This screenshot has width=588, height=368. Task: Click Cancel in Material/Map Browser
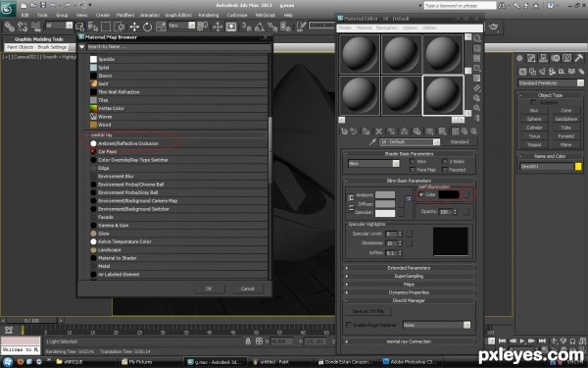pos(248,289)
